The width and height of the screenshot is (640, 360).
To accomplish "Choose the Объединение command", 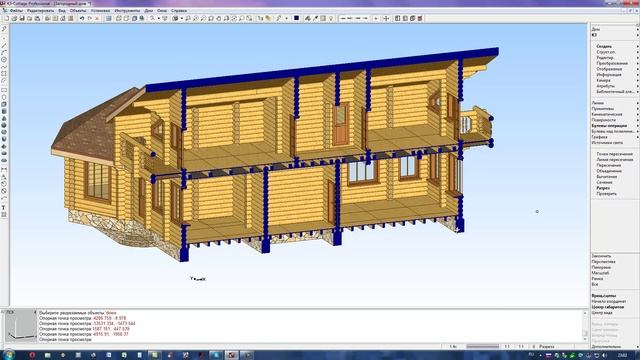I will [x=609, y=171].
